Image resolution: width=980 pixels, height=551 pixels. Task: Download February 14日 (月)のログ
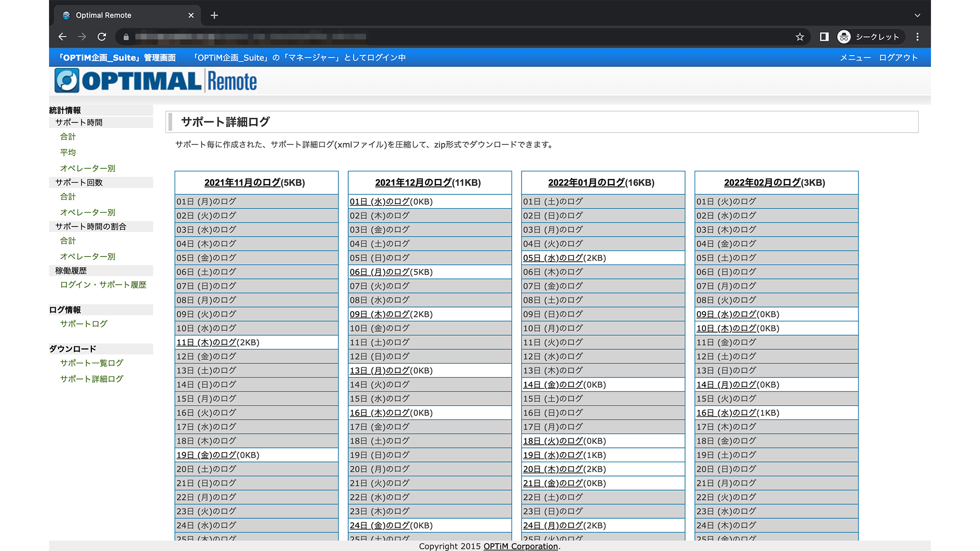(x=726, y=385)
